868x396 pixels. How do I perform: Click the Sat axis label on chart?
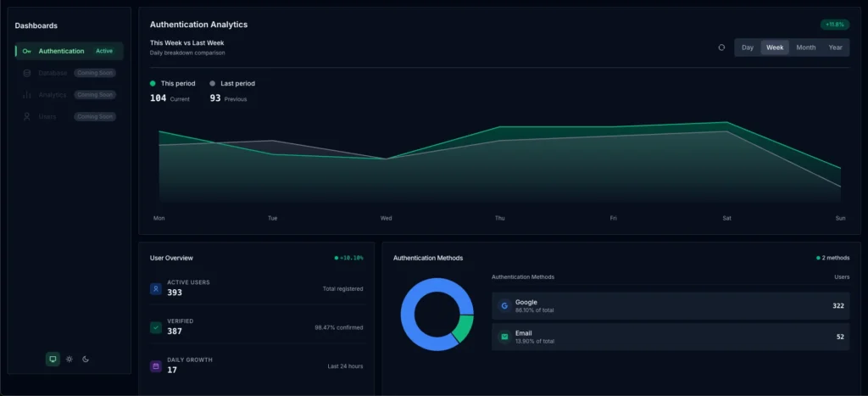point(726,218)
